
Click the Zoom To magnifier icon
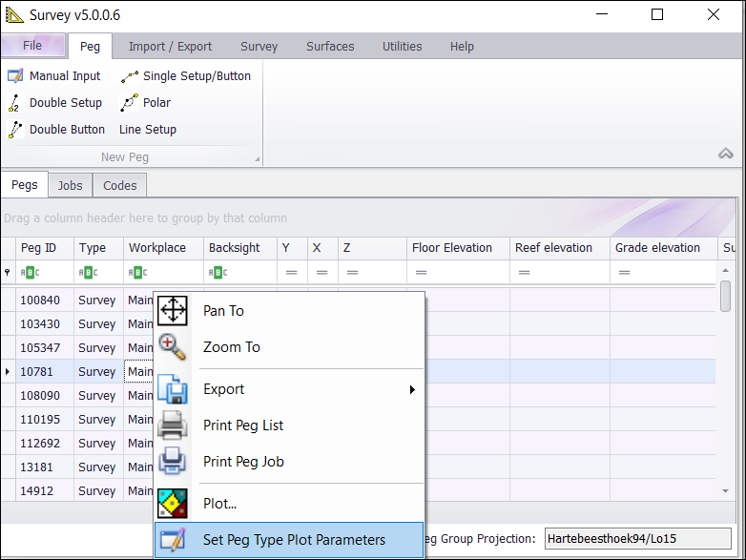[172, 347]
